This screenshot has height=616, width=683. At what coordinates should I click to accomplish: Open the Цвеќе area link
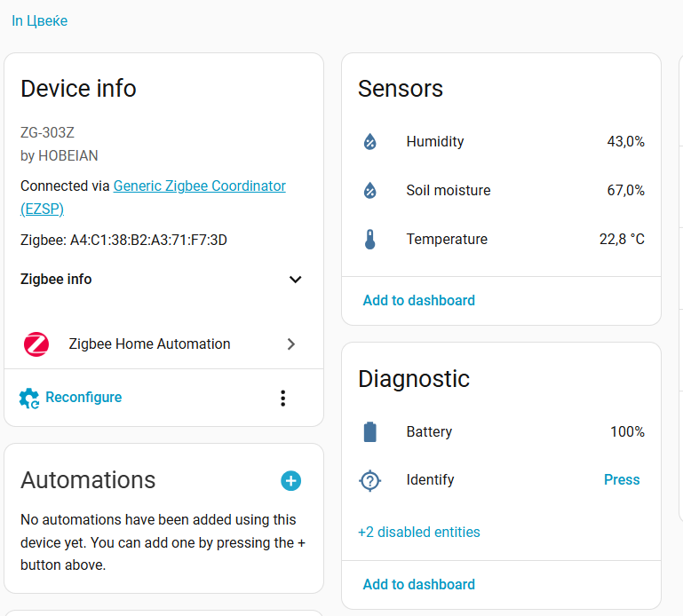40,20
